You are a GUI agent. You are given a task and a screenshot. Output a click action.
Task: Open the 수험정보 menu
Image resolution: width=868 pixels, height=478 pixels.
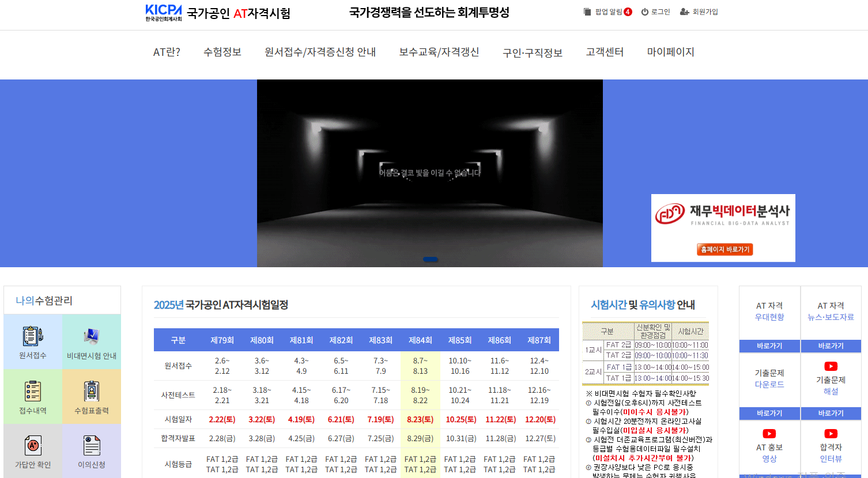[x=222, y=51]
